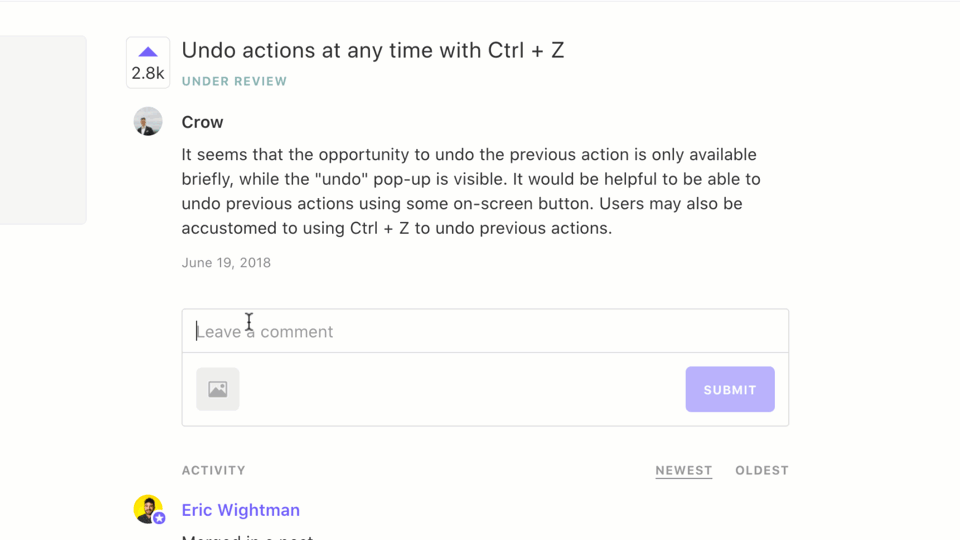Click the post title about Ctrl + Z
960x540 pixels.
point(373,50)
